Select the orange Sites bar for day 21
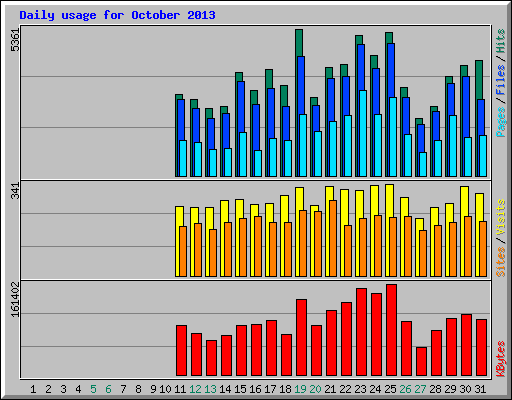This screenshot has width=512, height=400. tap(333, 238)
